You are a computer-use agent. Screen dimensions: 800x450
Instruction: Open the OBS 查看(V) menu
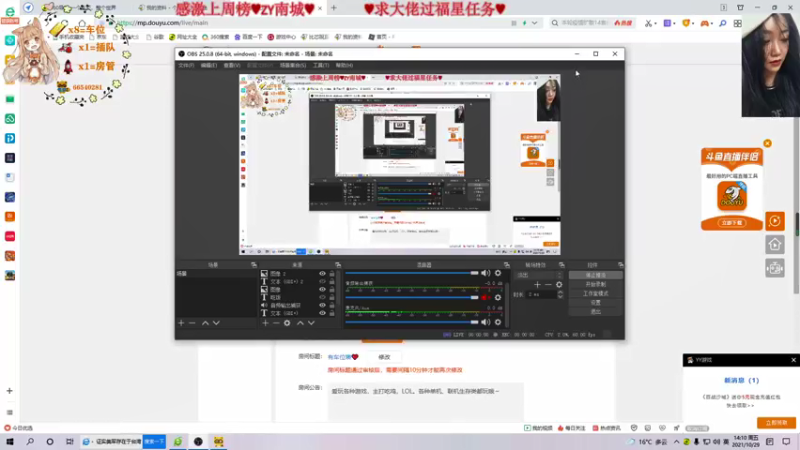tap(232, 65)
